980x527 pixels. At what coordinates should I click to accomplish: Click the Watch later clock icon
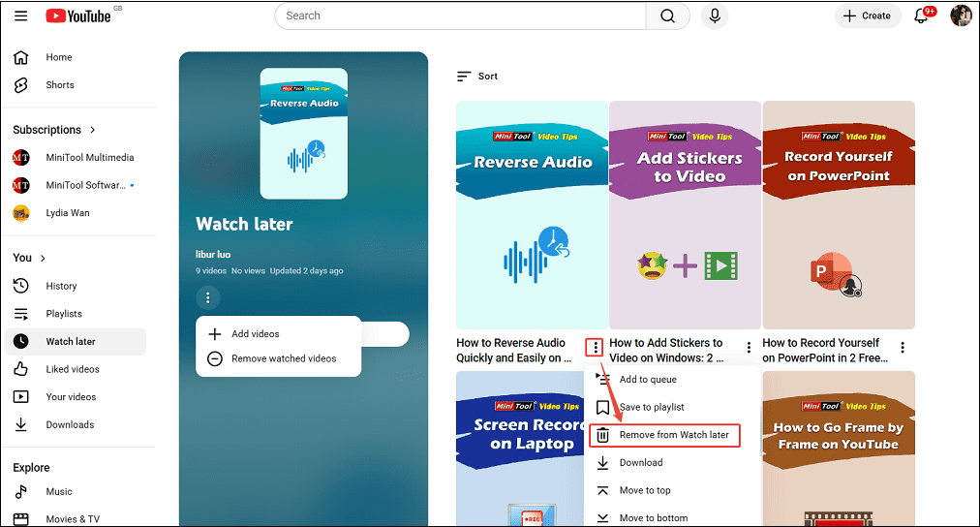tap(20, 341)
